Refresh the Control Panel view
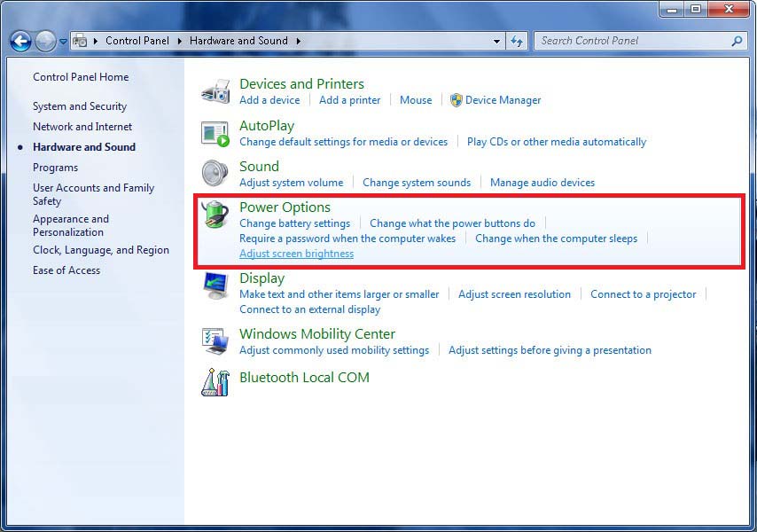The width and height of the screenshot is (757, 532). coord(517,42)
